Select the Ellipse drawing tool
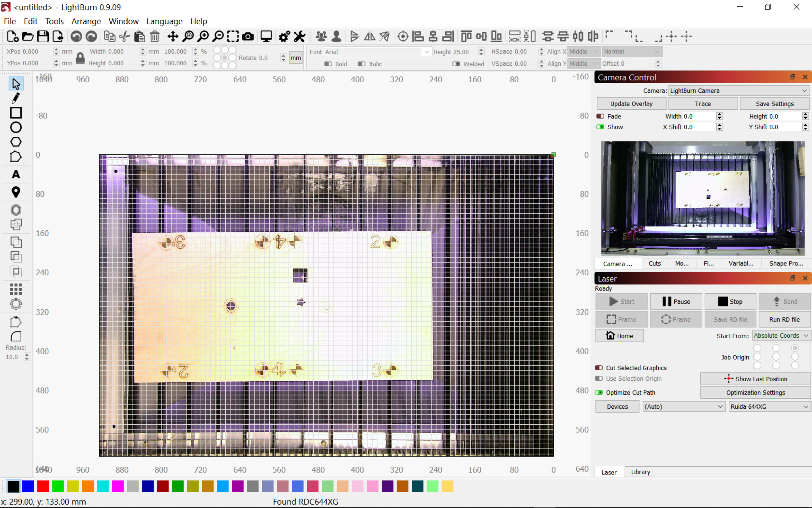812x508 pixels. pos(16,127)
